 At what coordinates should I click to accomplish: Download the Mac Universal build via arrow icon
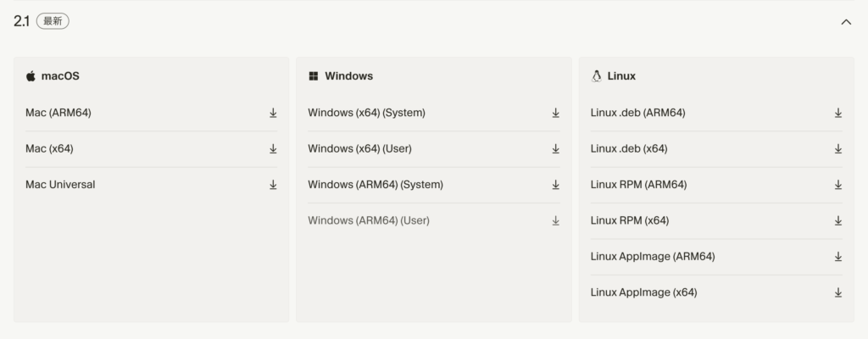point(273,185)
